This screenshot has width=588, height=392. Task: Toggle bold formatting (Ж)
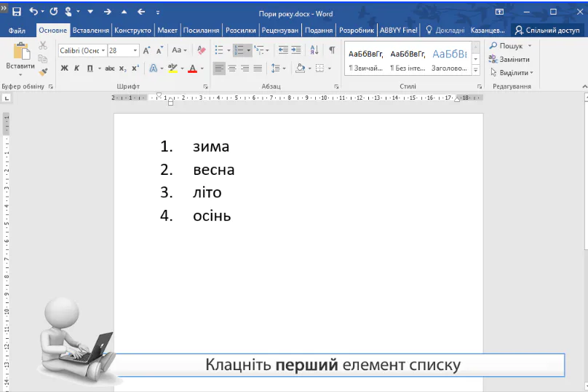[64, 68]
